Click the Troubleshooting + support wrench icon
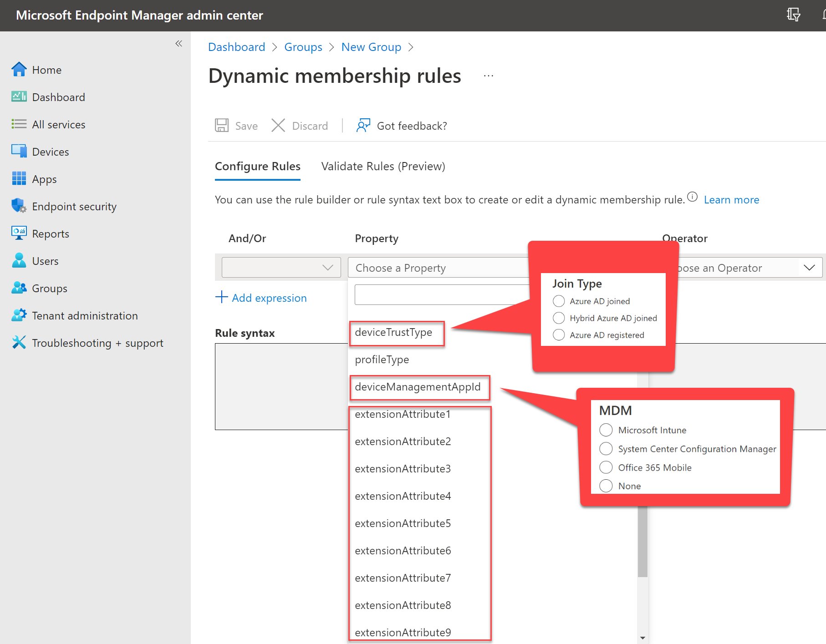The image size is (826, 644). point(19,343)
